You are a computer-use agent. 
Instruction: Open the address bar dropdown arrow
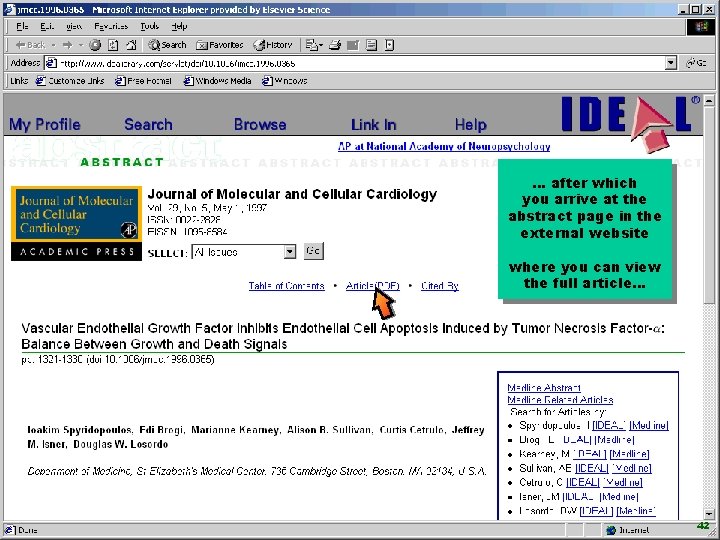[671, 63]
